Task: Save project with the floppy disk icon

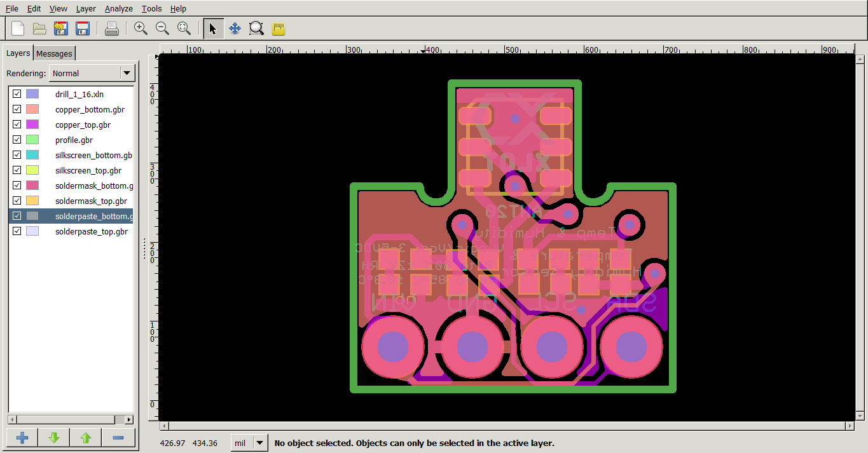Action: tap(83, 28)
